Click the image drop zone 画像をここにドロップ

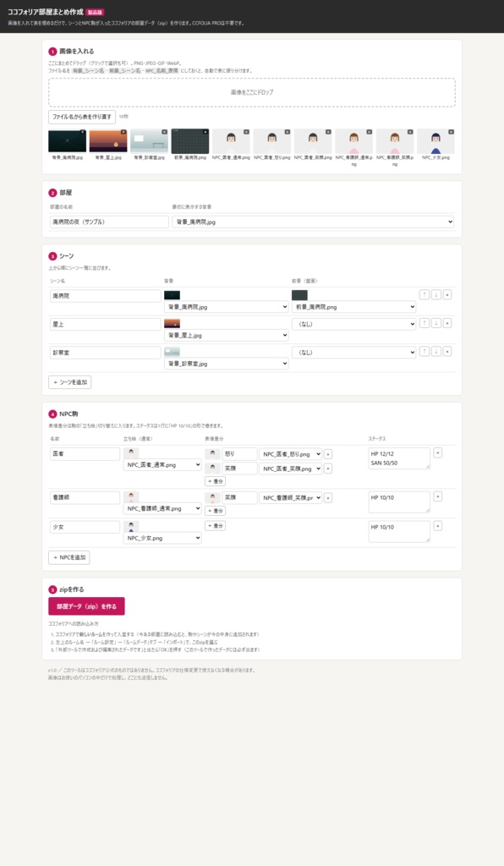[x=252, y=92]
